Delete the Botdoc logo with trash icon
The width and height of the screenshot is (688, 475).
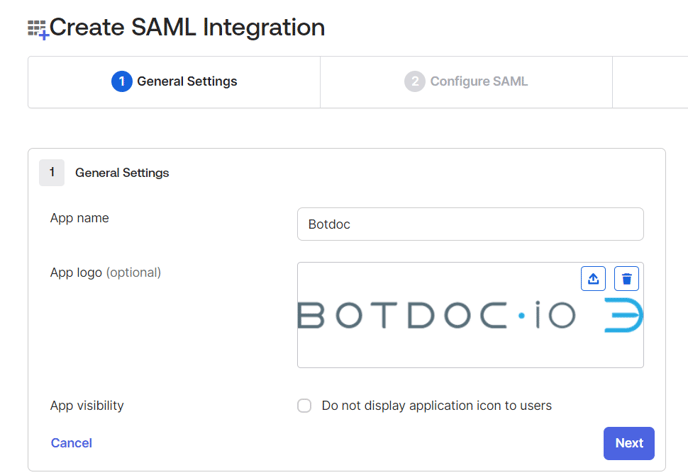626,278
